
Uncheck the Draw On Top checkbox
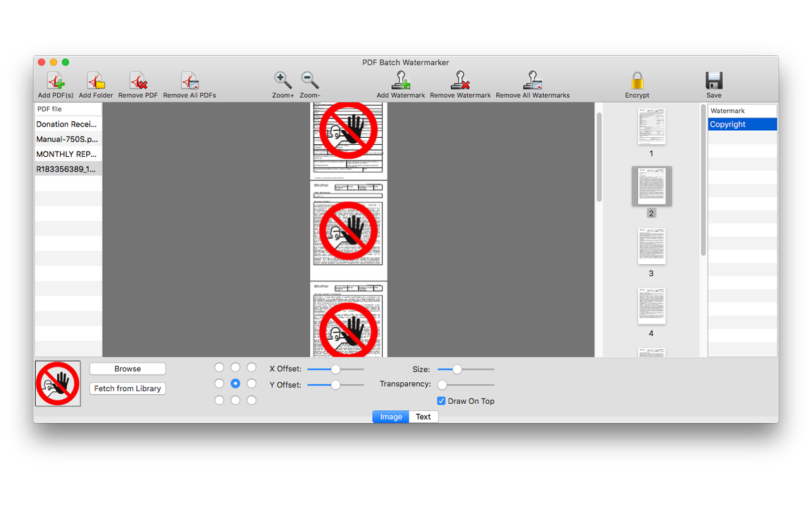click(442, 401)
